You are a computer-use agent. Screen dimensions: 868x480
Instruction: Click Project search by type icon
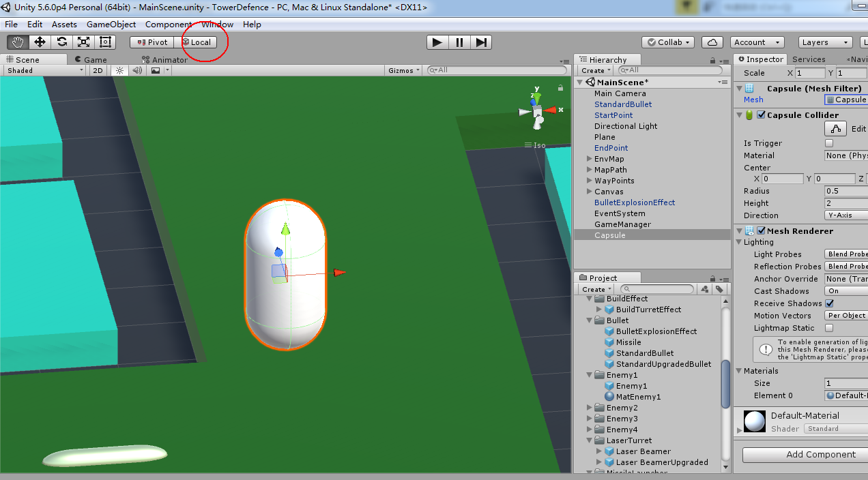704,289
